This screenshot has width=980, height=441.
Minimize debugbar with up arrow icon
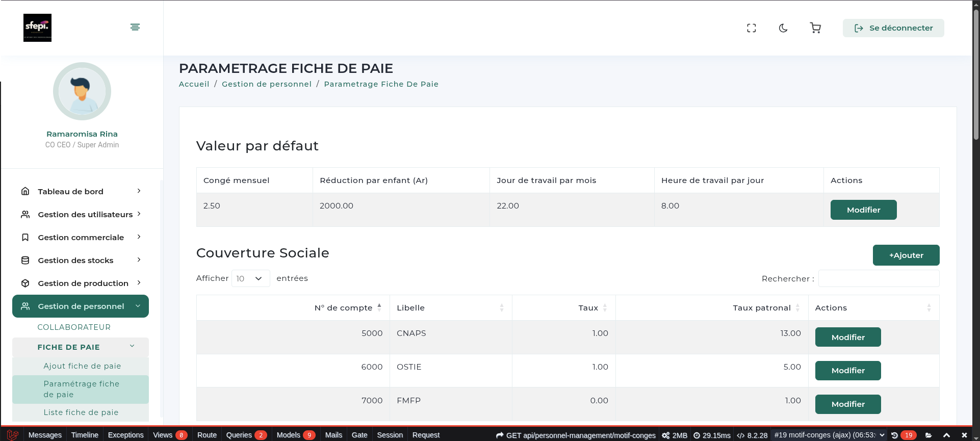coord(946,435)
